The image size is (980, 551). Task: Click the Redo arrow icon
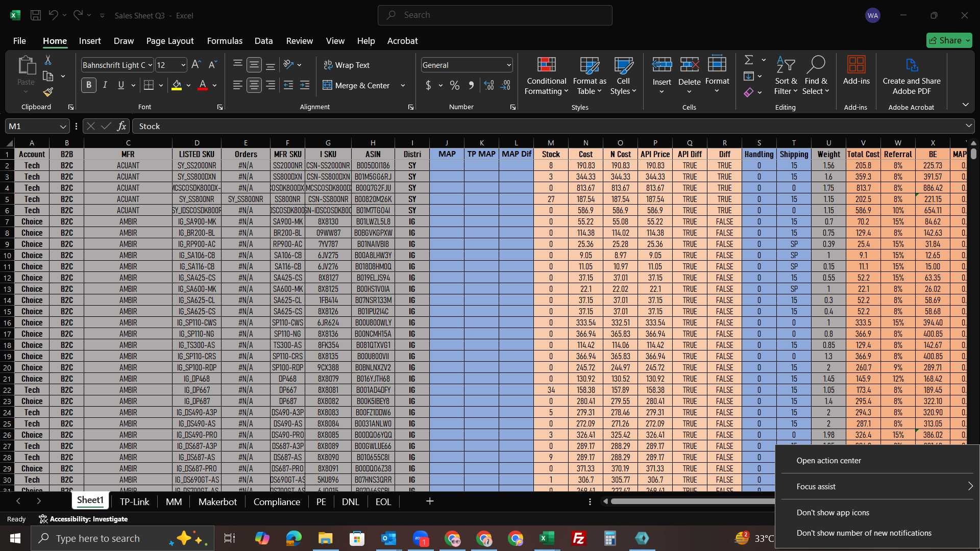(78, 15)
